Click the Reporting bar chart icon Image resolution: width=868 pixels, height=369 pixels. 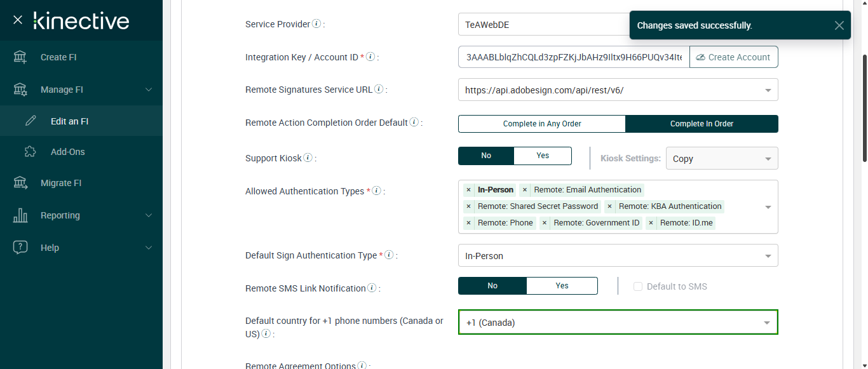coord(20,215)
